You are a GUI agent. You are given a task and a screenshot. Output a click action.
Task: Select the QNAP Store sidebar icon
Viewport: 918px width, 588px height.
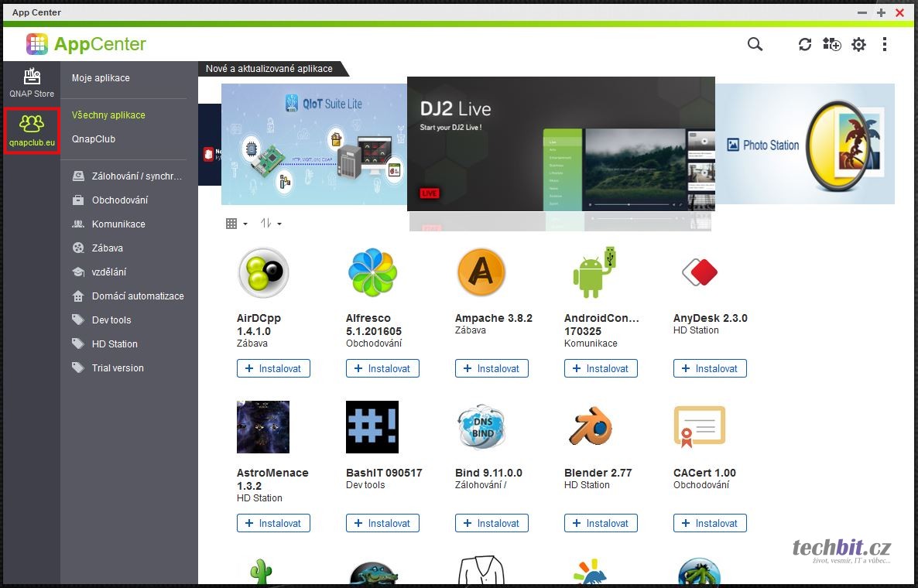(32, 83)
